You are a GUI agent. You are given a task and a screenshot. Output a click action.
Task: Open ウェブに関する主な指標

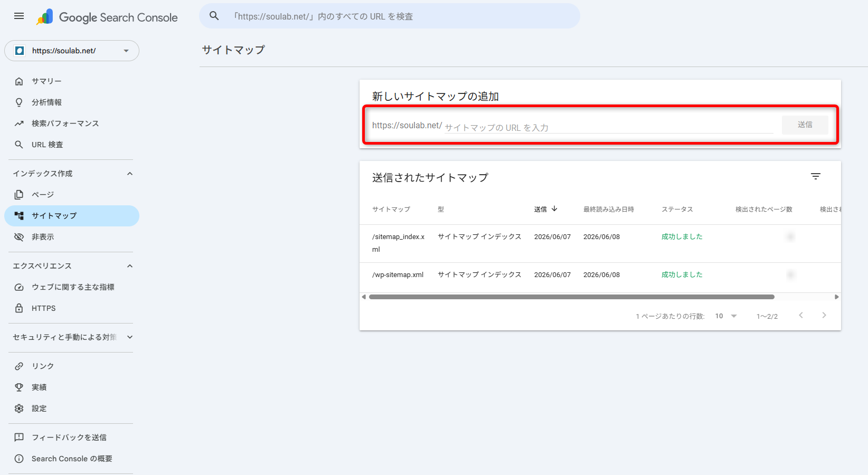(72, 287)
